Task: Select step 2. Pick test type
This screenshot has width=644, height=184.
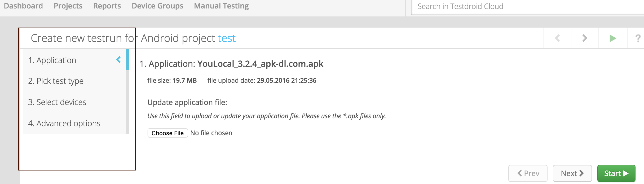Action: (56, 81)
